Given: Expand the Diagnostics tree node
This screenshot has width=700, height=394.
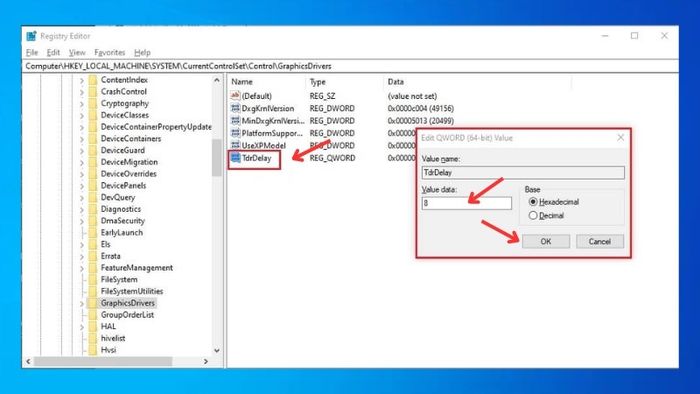Looking at the screenshot, I should pyautogui.click(x=82, y=209).
